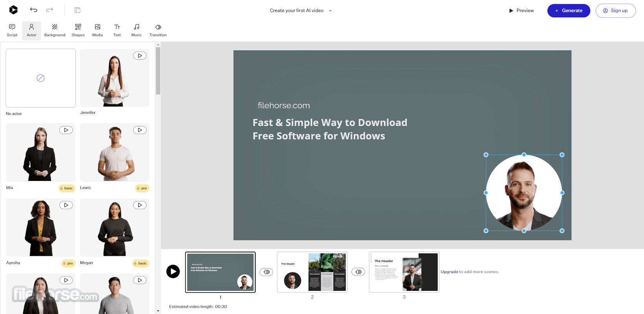
Task: Open the Transition tab
Action: (x=158, y=30)
